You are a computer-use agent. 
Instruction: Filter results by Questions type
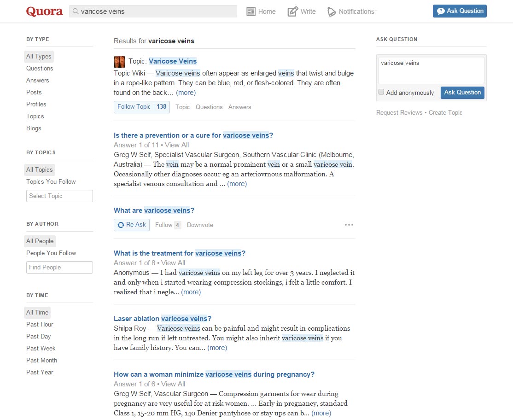(x=40, y=68)
